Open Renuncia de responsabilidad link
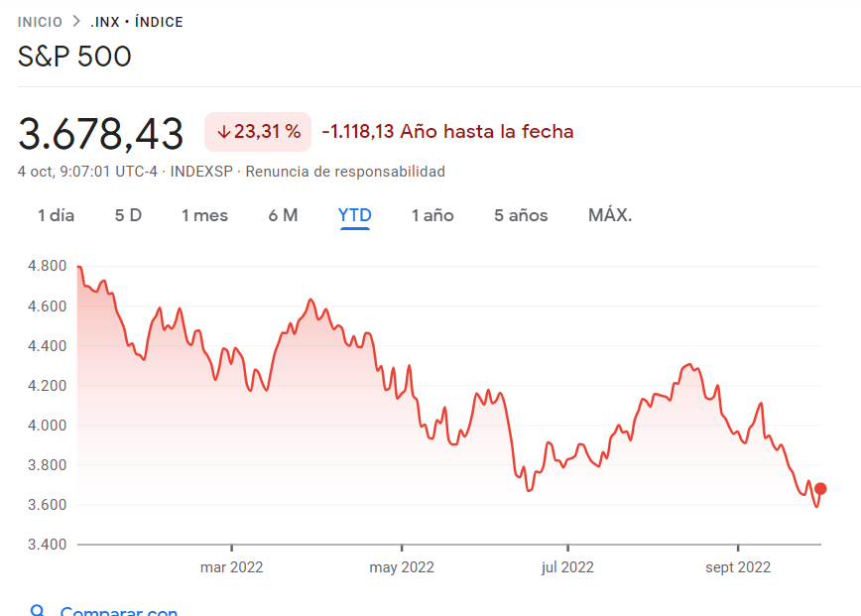The width and height of the screenshot is (861, 616). click(x=345, y=172)
